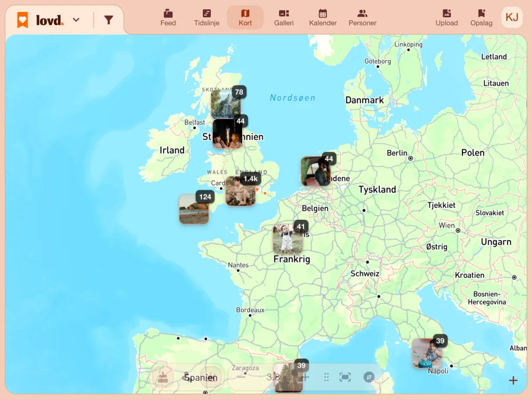The height and width of the screenshot is (399, 532).
Task: Open the Galleri tab
Action: click(x=284, y=18)
